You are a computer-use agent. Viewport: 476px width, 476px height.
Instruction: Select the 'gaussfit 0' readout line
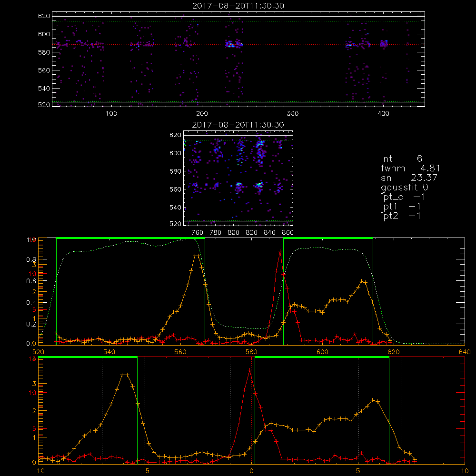point(404,187)
